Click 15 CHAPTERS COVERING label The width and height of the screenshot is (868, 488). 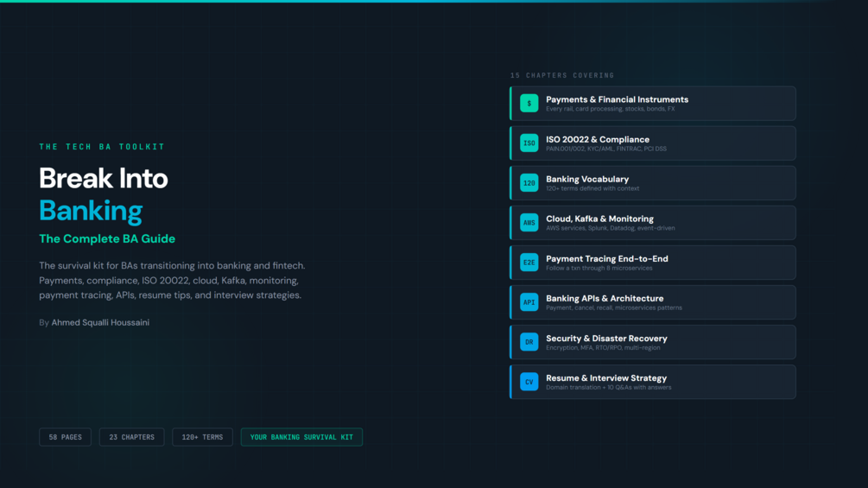click(562, 75)
